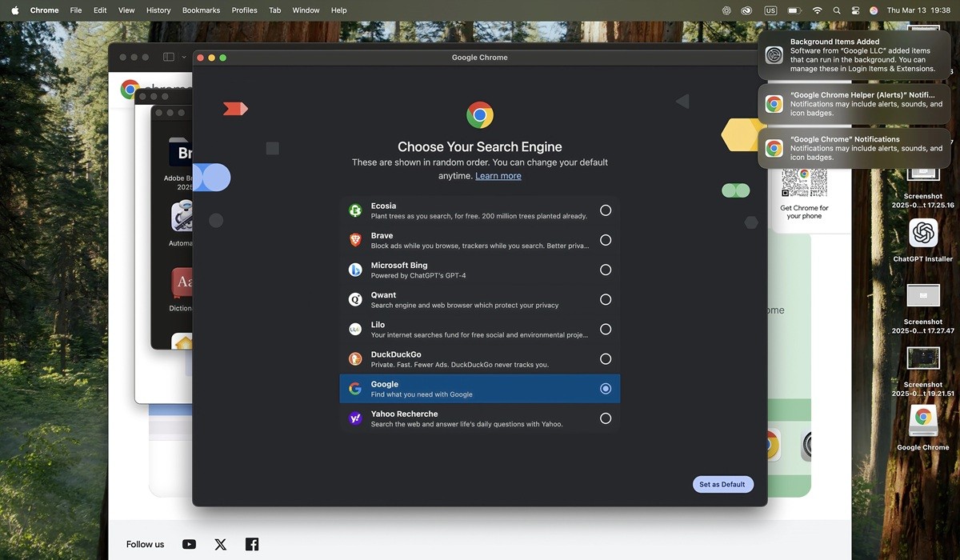
Task: Select the Qwant radio button
Action: [x=606, y=299]
